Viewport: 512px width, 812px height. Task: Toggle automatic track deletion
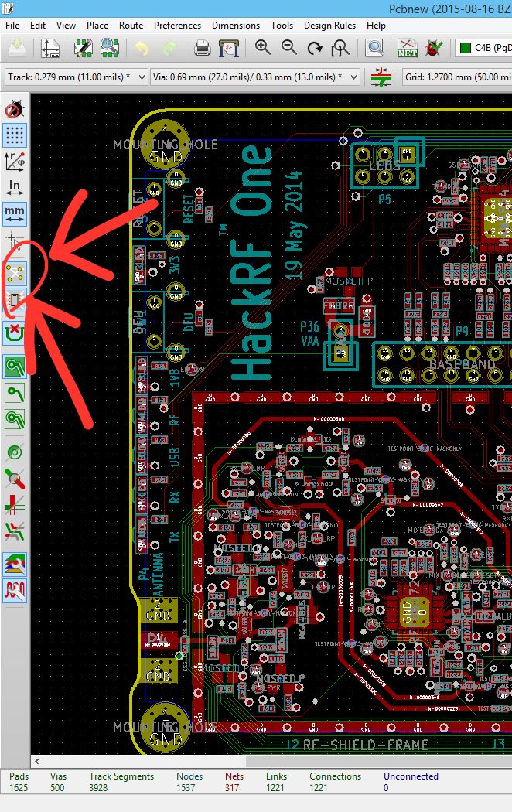coord(15,333)
